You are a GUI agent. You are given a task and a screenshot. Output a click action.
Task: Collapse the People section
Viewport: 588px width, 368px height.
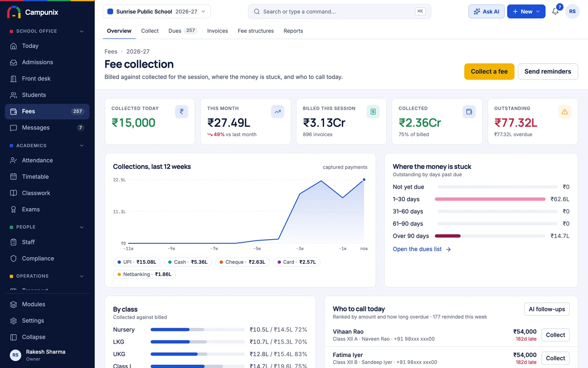82,227
